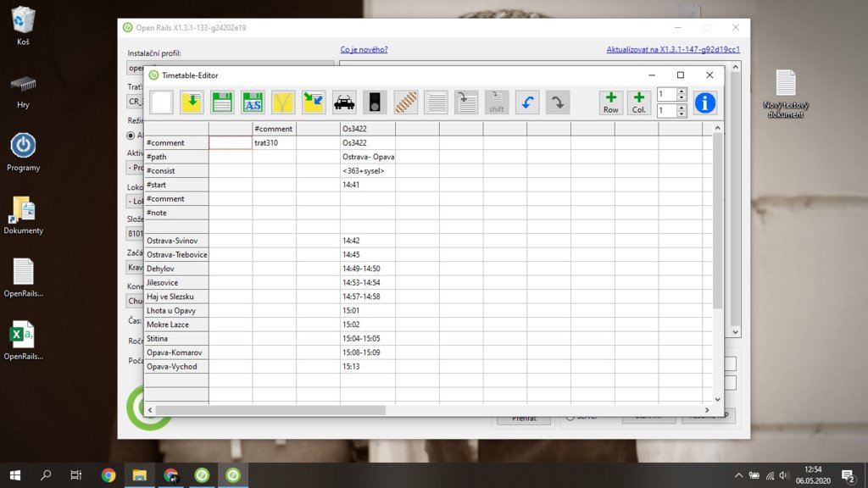Select the empty cell outlined in red
This screenshot has width=868, height=488.
(x=231, y=142)
